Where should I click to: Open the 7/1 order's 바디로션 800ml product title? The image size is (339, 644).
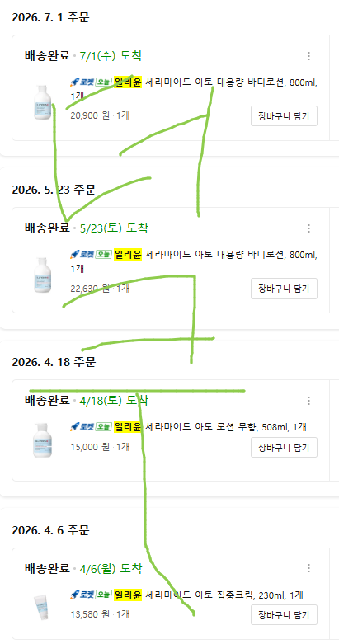[x=195, y=89]
